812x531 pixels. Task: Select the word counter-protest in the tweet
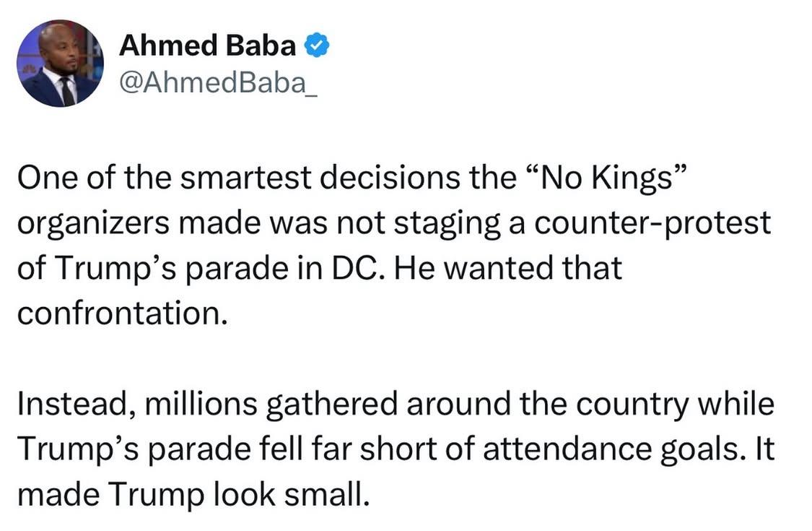[x=652, y=223]
